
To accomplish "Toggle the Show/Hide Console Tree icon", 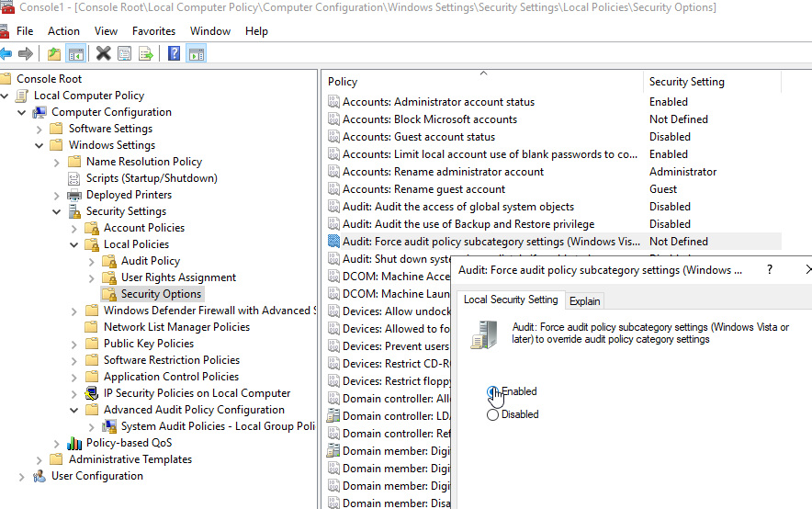I will 75,53.
